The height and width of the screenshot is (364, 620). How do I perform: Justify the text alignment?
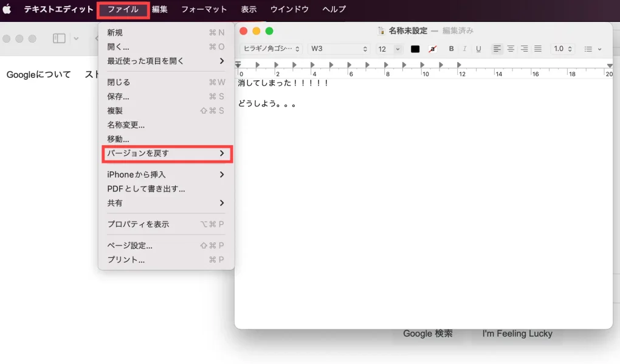coord(537,49)
